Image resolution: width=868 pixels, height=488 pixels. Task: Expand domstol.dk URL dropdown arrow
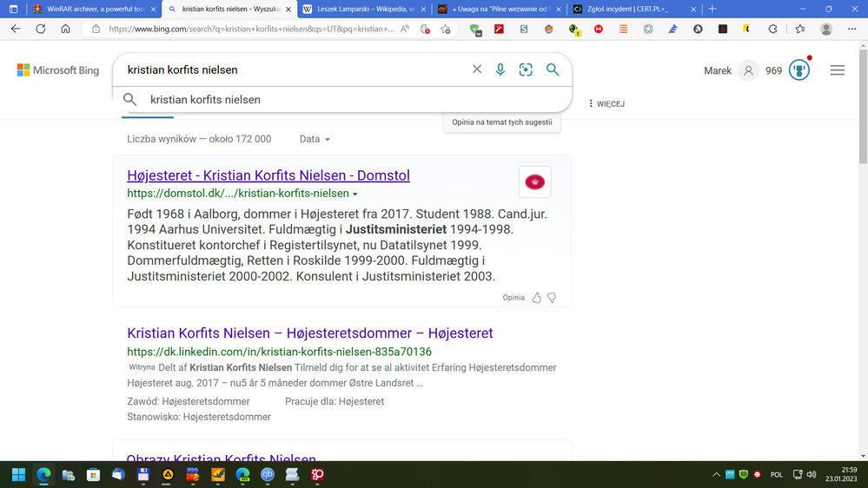355,194
